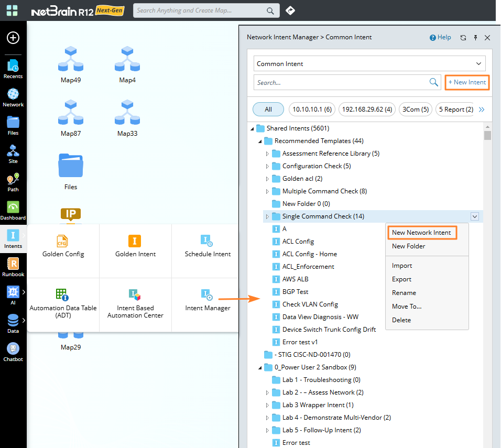Open Network in the sidebar

pos(13,97)
